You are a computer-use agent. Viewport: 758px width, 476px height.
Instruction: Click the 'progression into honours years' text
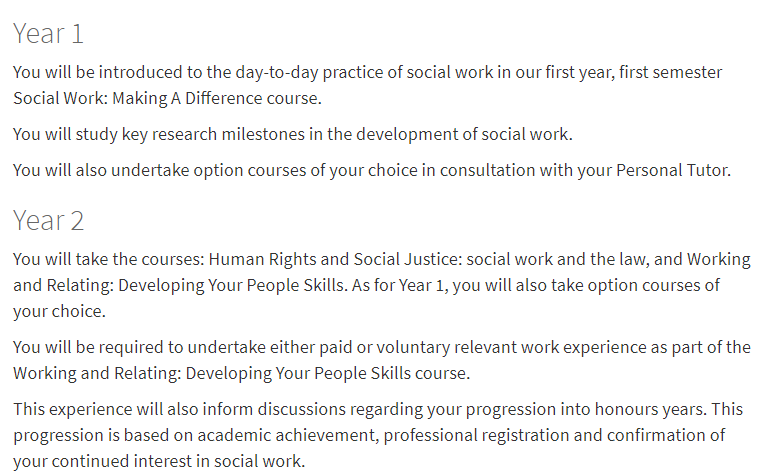586,409
